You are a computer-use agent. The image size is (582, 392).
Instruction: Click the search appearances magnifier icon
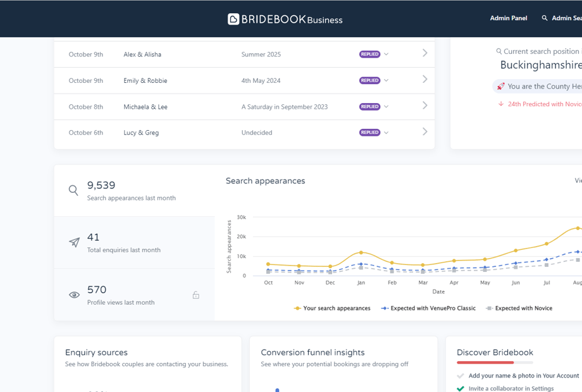pyautogui.click(x=73, y=190)
